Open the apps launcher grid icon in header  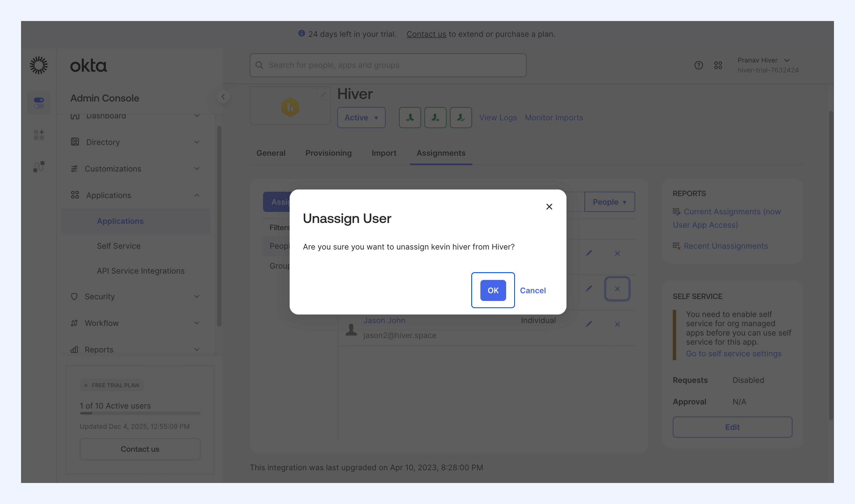[718, 65]
